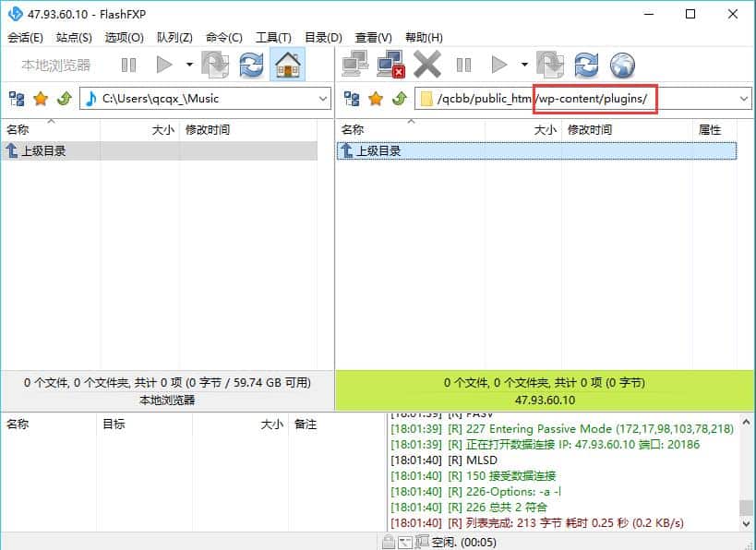756x550 pixels.
Task: Click the 本地浏览器 toolbar button
Action: pos(56,65)
